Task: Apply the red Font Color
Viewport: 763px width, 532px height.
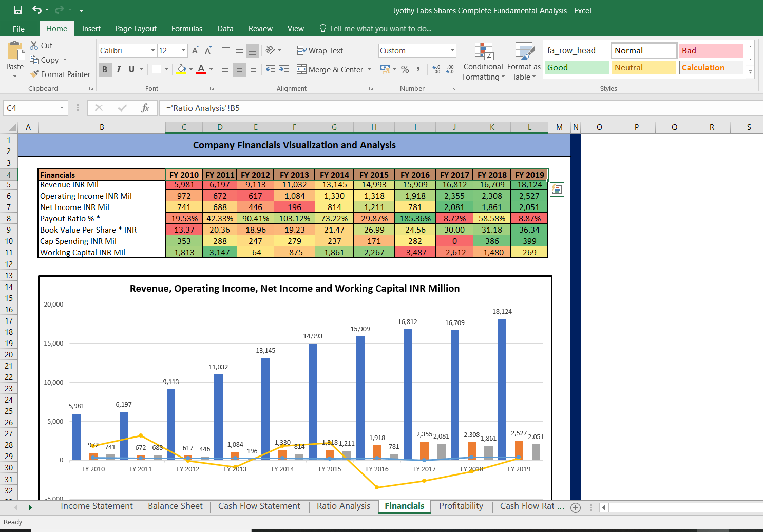Action: point(201,69)
